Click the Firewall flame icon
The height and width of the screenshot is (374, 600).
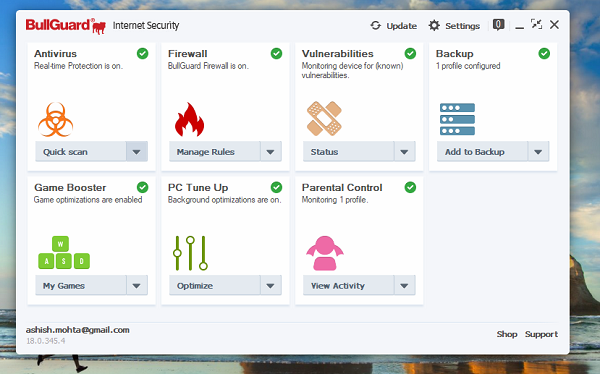tap(189, 119)
